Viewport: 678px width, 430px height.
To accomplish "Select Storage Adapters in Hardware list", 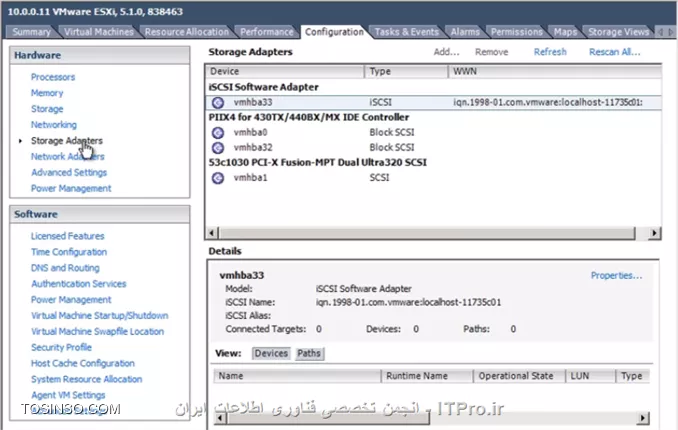I will [67, 141].
